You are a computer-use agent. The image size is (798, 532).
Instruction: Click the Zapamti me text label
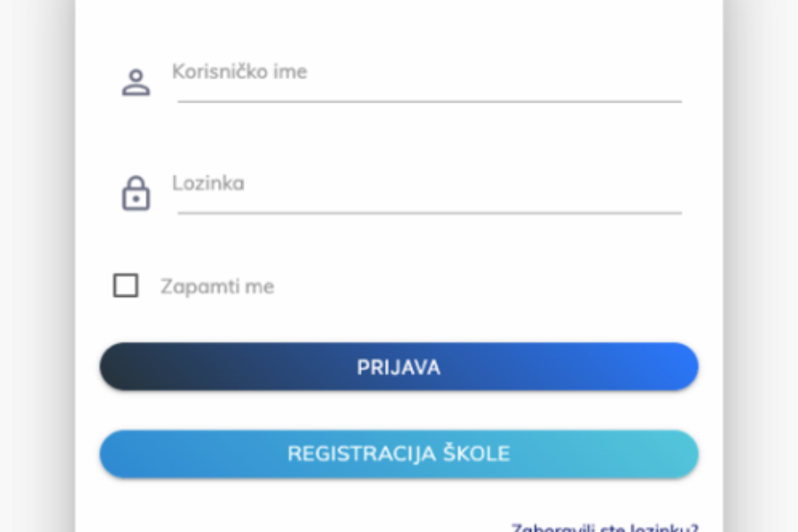click(217, 286)
